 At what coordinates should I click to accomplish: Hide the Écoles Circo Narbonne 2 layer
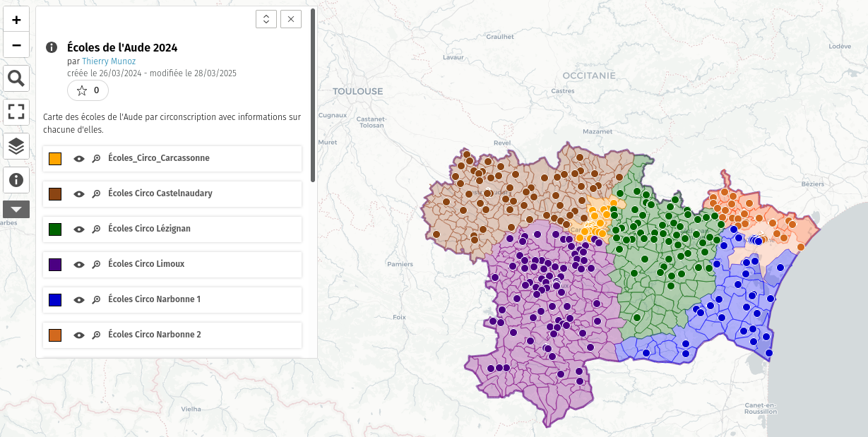tap(79, 335)
